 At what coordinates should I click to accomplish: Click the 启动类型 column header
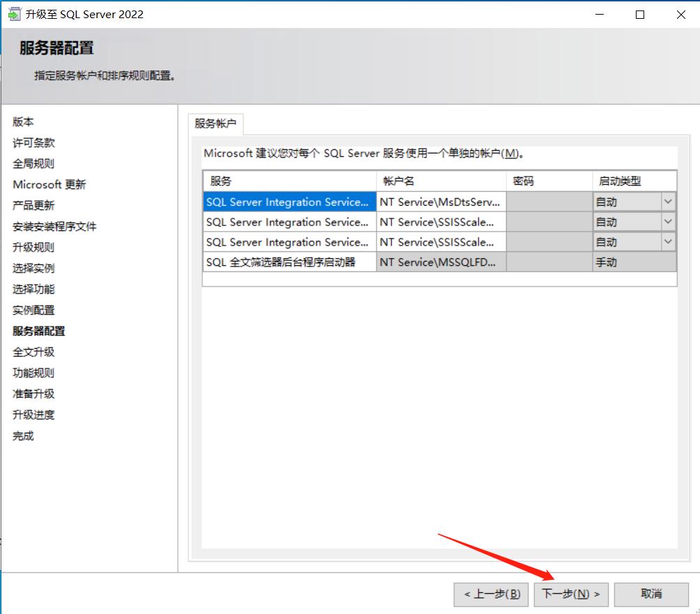click(x=634, y=181)
